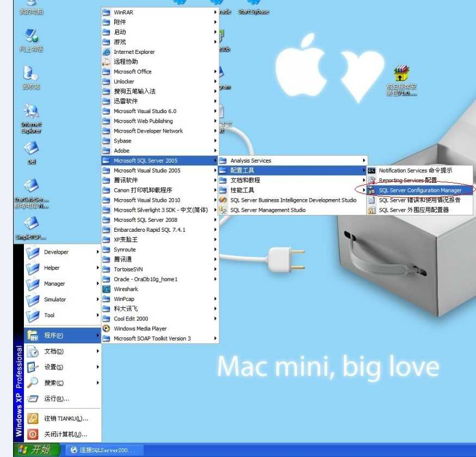This screenshot has height=457, width=476.
Task: Select TortoiseSVN program folder
Action: coord(160,269)
